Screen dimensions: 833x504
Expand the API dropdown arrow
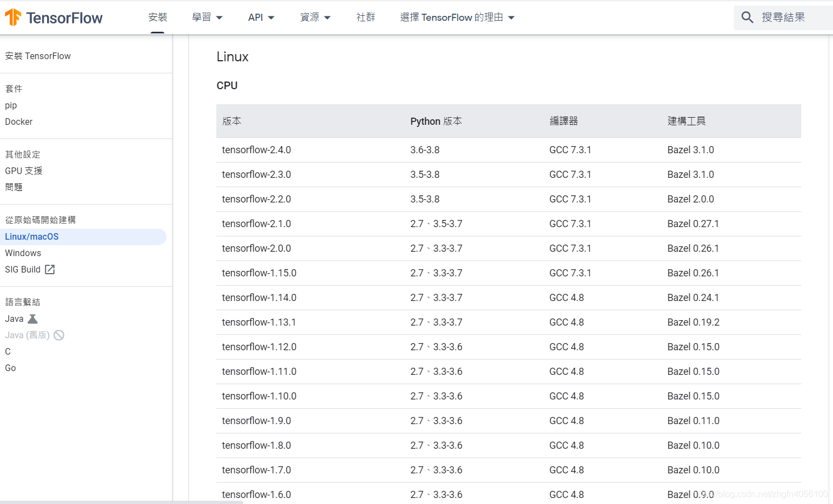coord(271,18)
